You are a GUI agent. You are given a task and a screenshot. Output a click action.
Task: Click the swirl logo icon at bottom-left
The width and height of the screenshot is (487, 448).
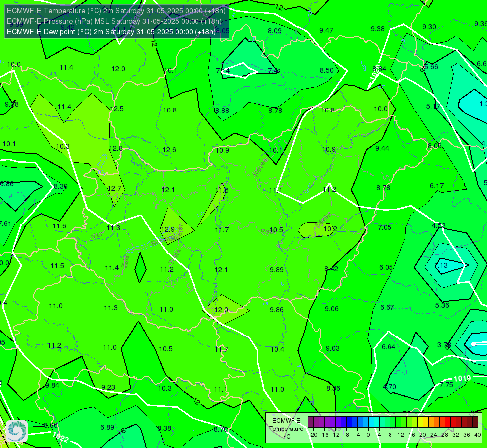tap(17, 431)
